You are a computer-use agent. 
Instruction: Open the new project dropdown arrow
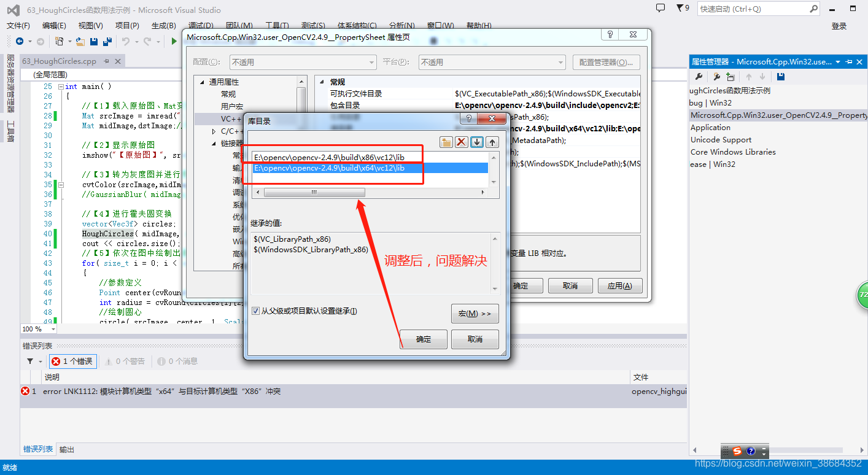69,41
